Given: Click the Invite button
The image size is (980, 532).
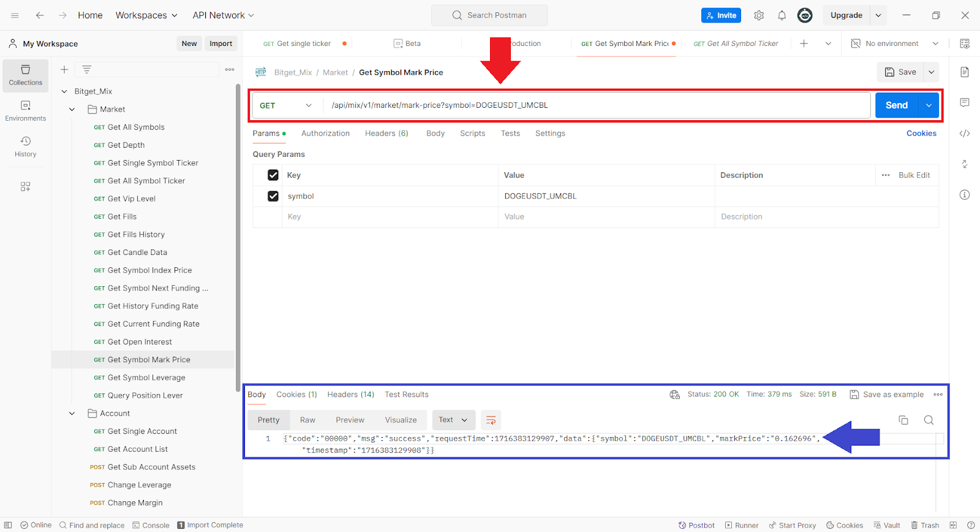Looking at the screenshot, I should (x=721, y=15).
